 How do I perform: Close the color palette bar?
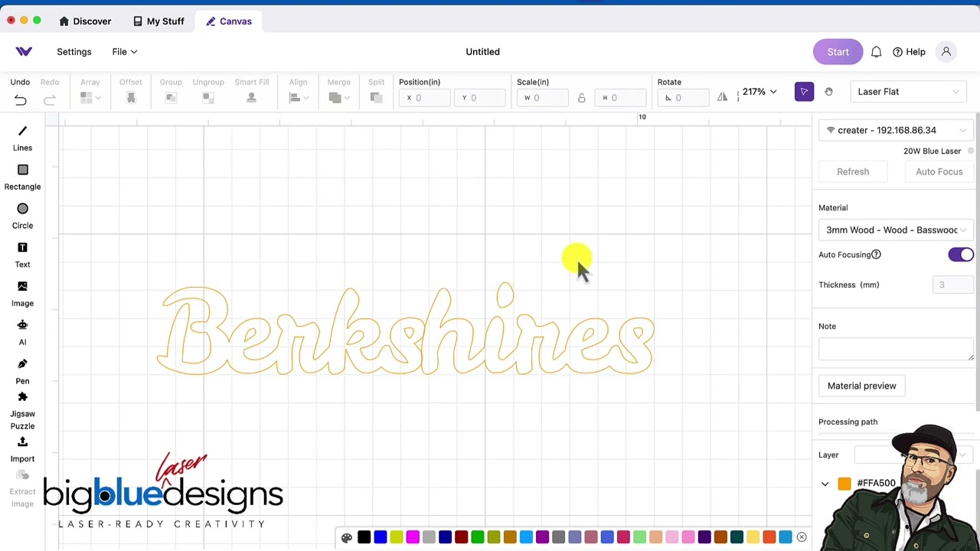802,537
